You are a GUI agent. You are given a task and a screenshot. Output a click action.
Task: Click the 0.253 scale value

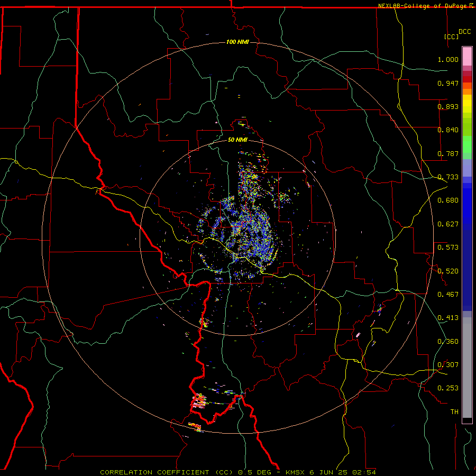coord(448,388)
